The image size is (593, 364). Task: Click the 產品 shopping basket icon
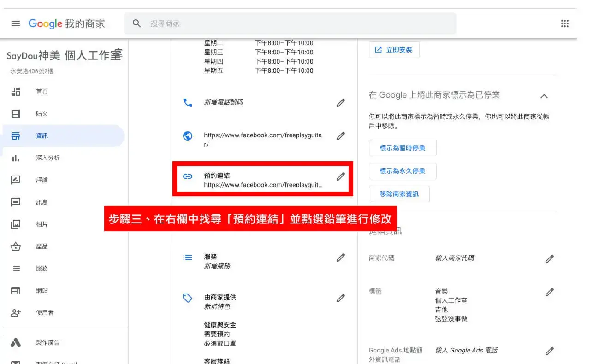coord(16,246)
